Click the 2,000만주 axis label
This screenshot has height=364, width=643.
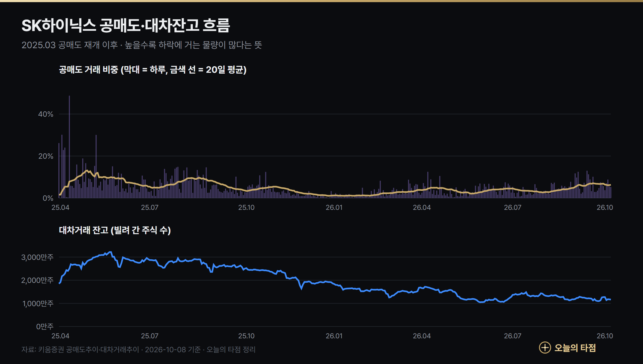38,280
